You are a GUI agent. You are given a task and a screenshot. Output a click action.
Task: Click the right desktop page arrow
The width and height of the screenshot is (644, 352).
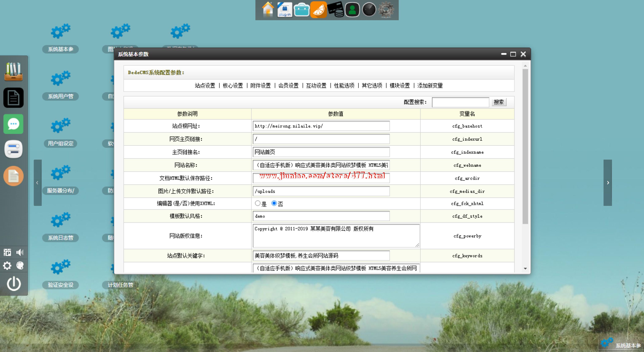(608, 183)
